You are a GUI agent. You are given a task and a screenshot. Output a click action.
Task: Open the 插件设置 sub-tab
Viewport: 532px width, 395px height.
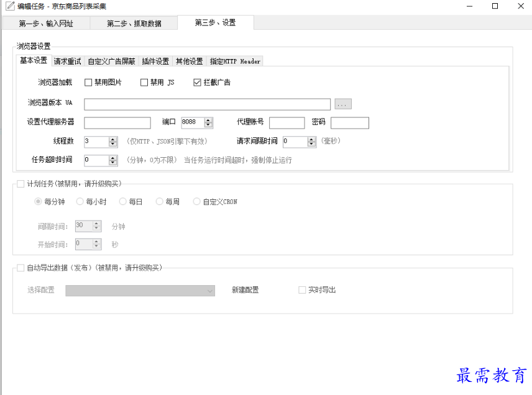155,61
